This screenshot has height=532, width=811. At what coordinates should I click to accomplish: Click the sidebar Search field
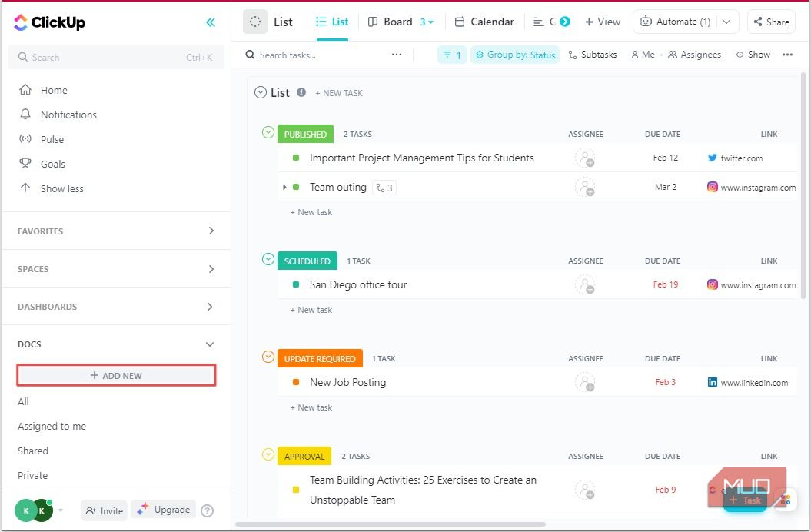116,58
